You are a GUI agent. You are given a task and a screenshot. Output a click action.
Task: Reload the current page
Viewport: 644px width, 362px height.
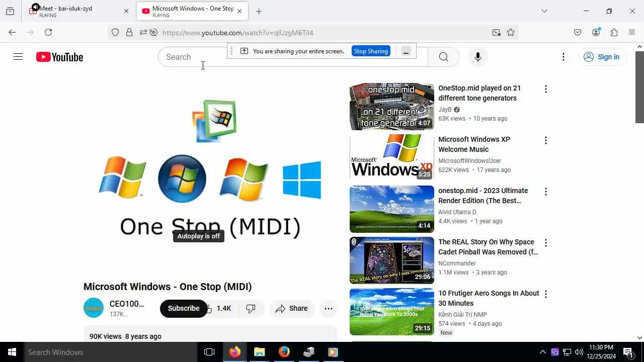[48, 32]
